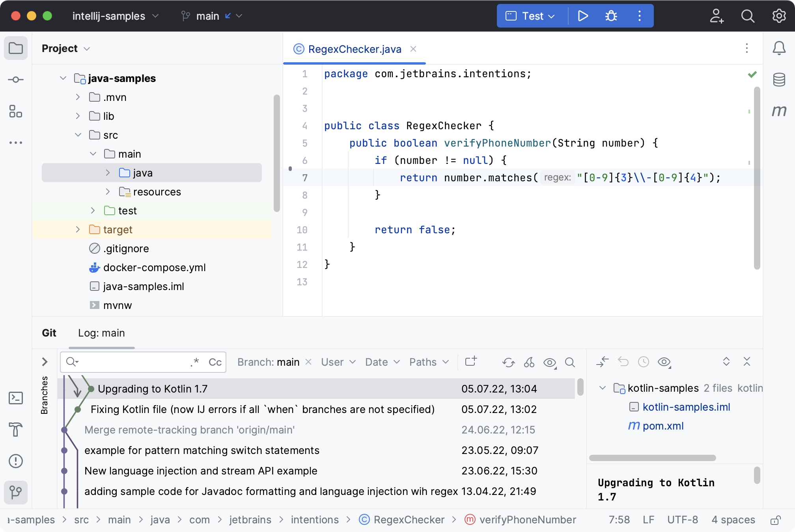Click the Project tree vertical scrollbar
The width and height of the screenshot is (795, 532).
coord(277,153)
